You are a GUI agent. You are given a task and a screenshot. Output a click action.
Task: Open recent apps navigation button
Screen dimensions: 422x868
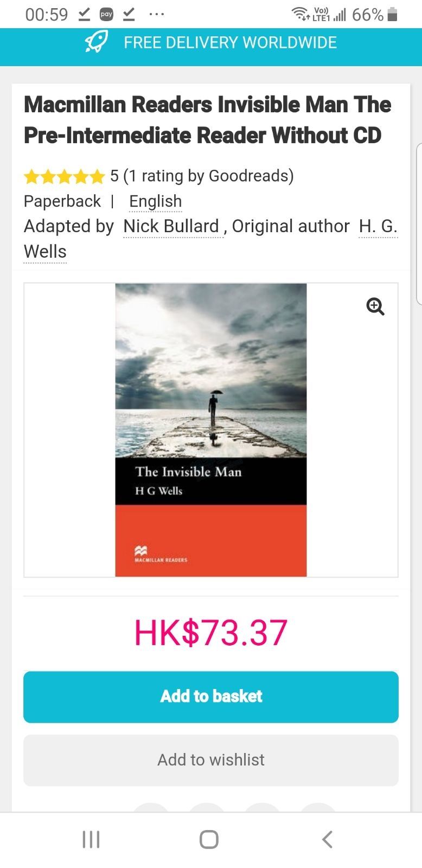(x=91, y=839)
